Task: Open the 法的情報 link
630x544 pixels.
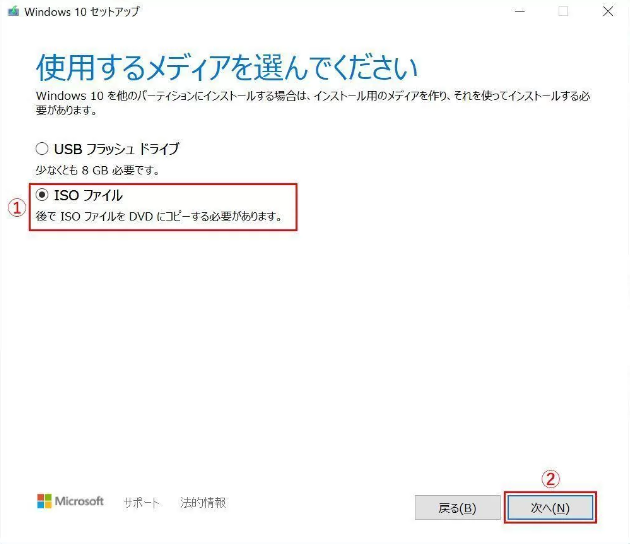Action: tap(203, 502)
